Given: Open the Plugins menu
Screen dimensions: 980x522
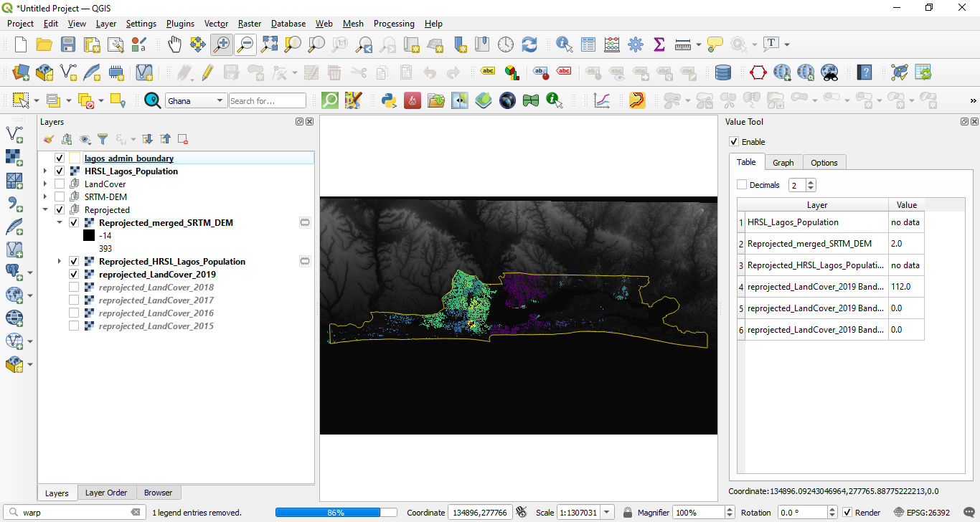Looking at the screenshot, I should [x=180, y=24].
